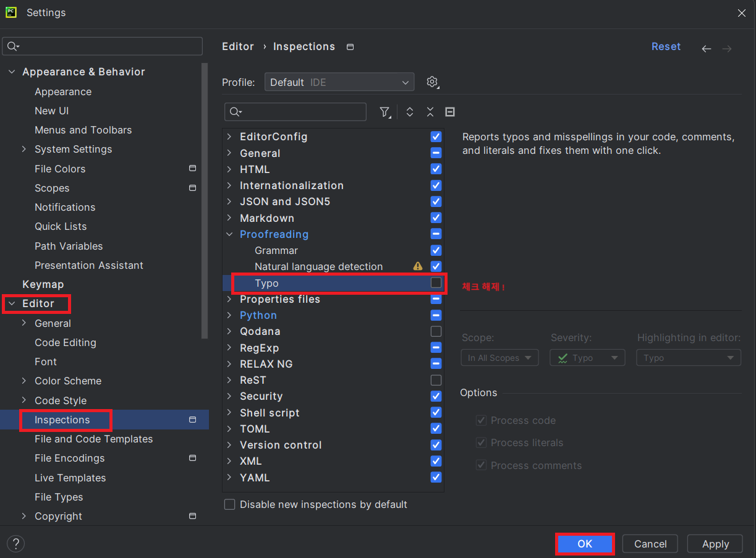Expand the System Settings node chevron
This screenshot has height=558, width=756.
(x=24, y=149)
